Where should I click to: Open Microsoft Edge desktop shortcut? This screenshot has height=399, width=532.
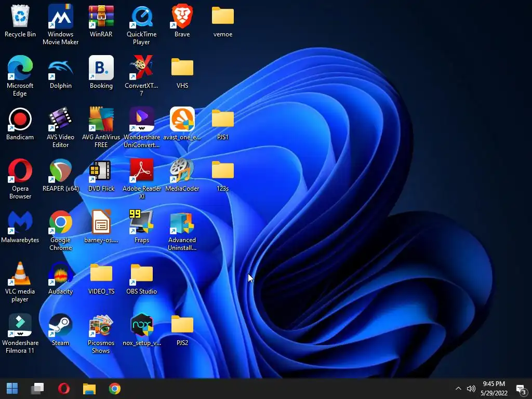tap(20, 76)
